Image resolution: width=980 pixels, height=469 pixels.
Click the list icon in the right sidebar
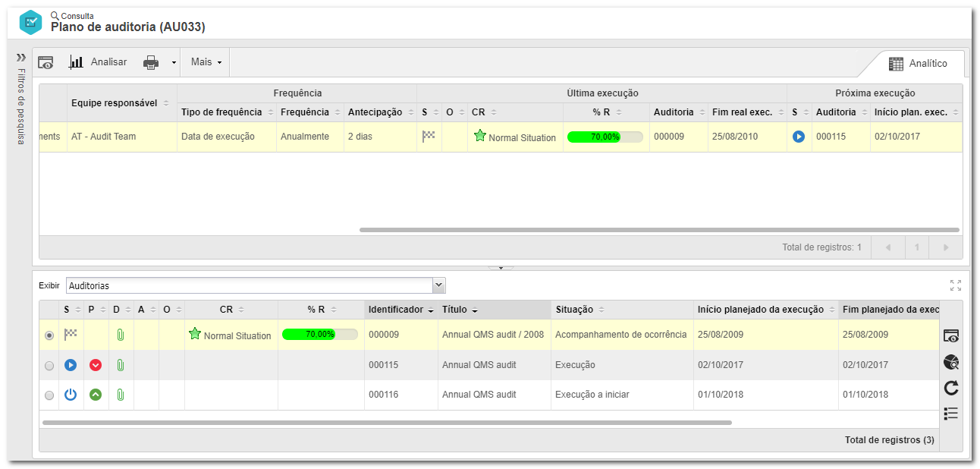(x=951, y=414)
